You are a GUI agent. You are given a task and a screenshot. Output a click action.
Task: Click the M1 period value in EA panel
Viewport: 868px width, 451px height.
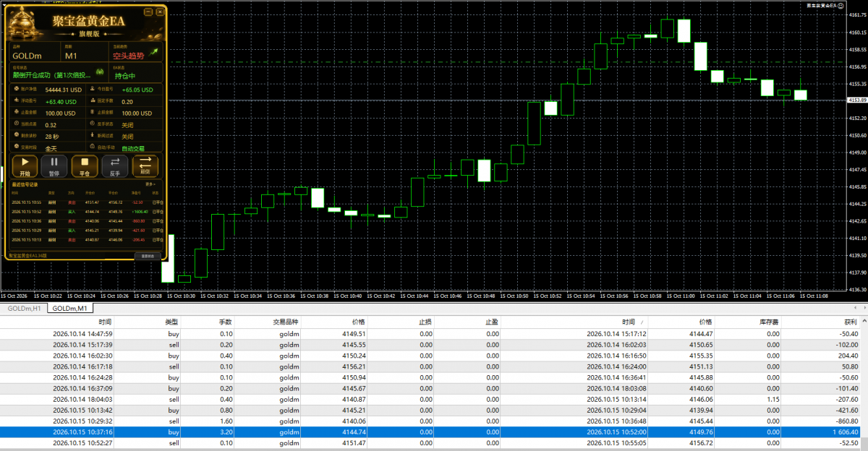[x=71, y=56]
